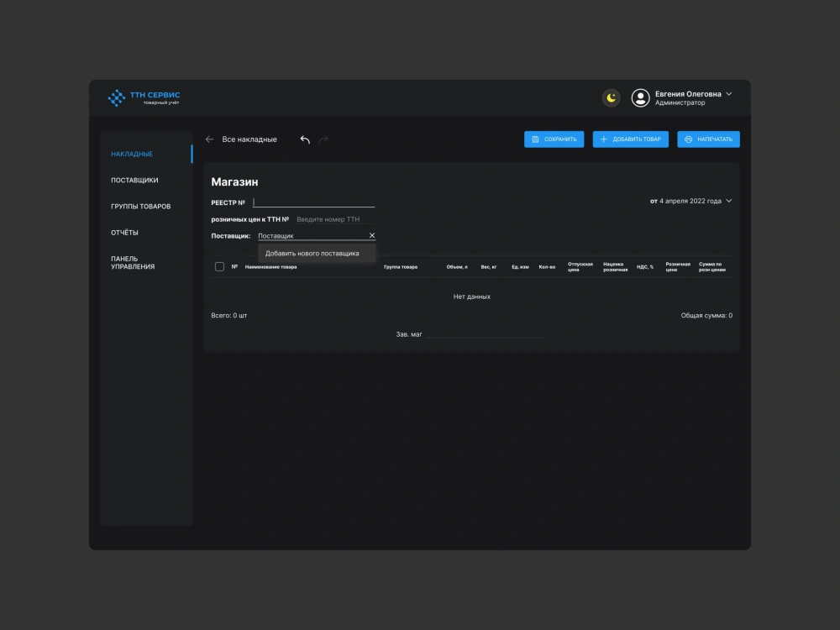Click Группа товара column header
This screenshot has height=630, width=840.
click(x=401, y=267)
